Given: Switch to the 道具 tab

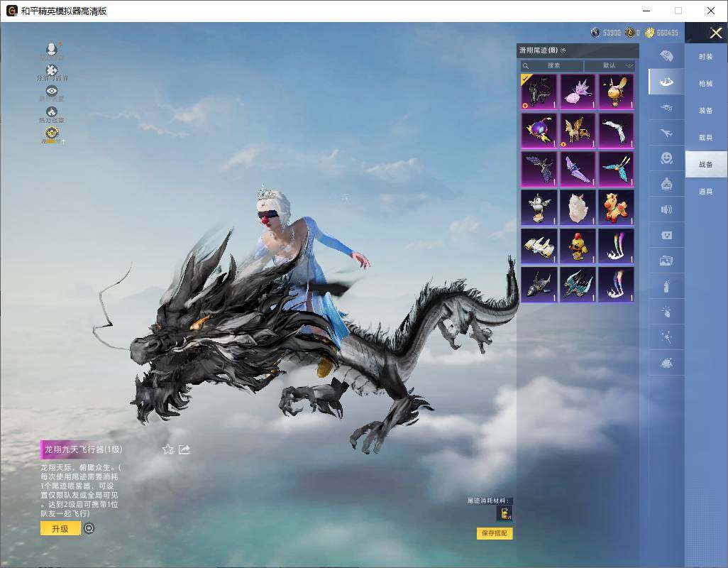Looking at the screenshot, I should pos(706,192).
